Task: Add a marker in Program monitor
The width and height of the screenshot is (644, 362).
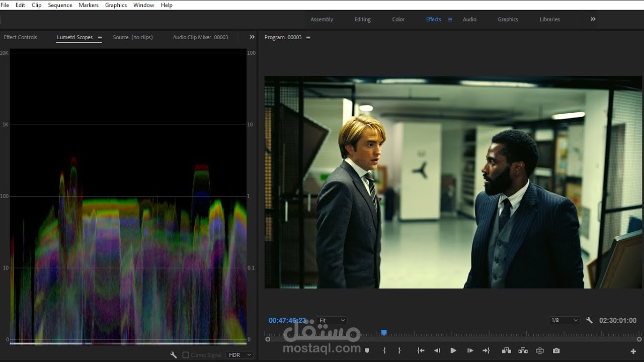Action: tap(367, 350)
